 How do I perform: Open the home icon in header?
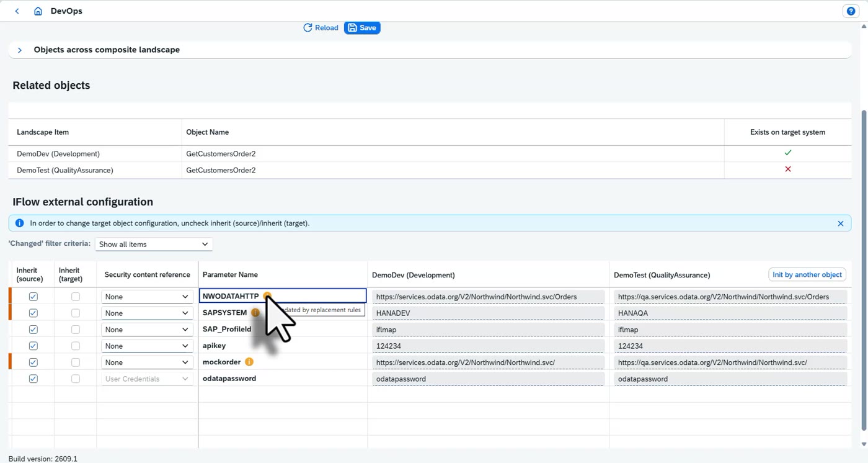click(38, 11)
